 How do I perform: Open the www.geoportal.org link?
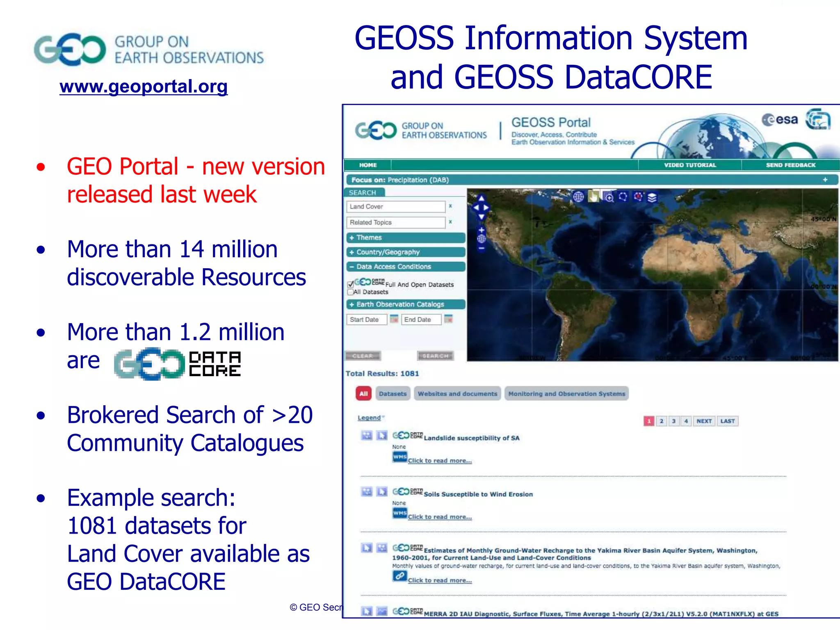pyautogui.click(x=144, y=87)
